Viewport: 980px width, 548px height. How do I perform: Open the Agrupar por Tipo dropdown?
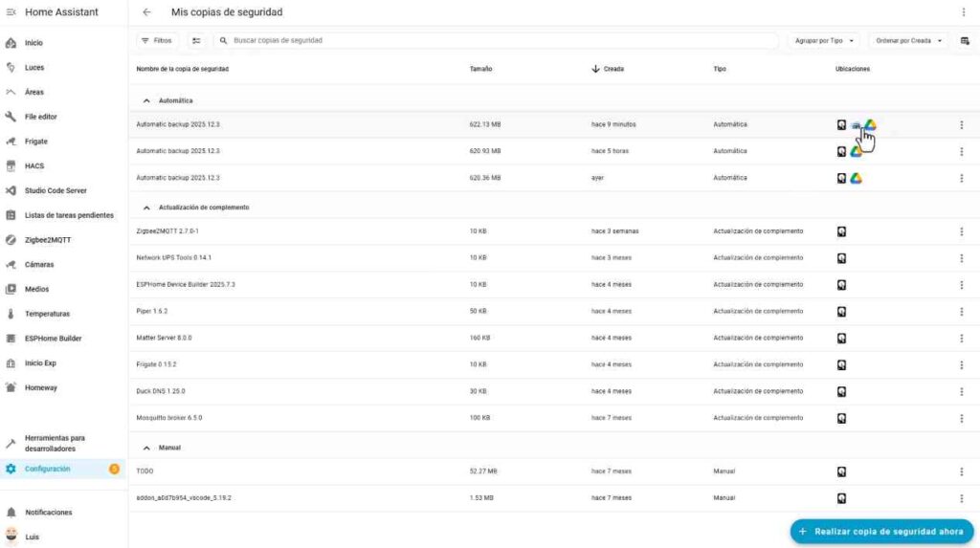coord(823,41)
